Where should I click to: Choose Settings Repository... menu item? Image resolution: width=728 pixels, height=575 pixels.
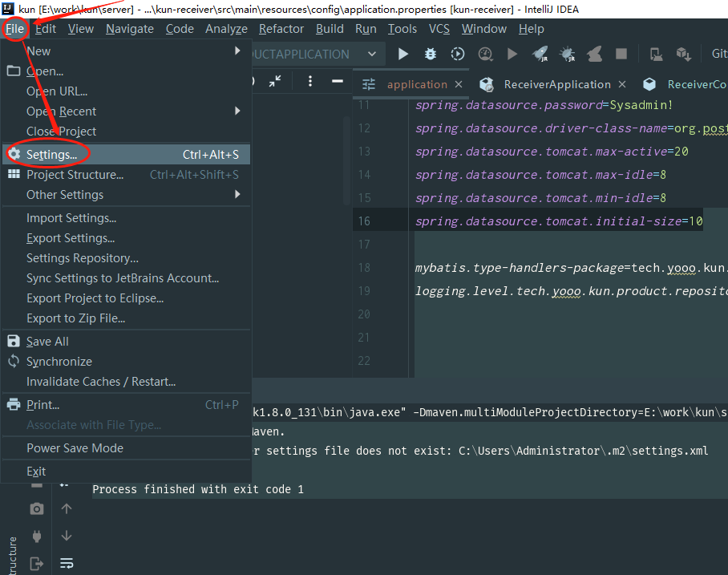(127, 257)
